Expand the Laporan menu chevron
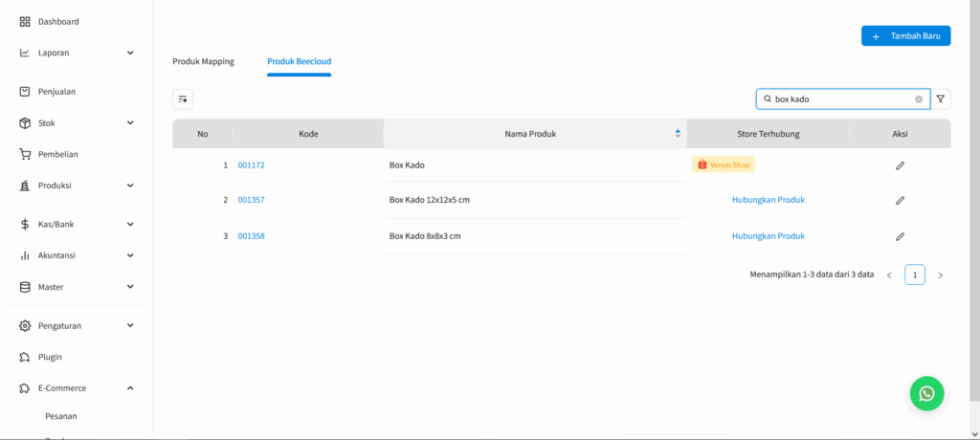This screenshot has width=980, height=440. click(x=130, y=53)
